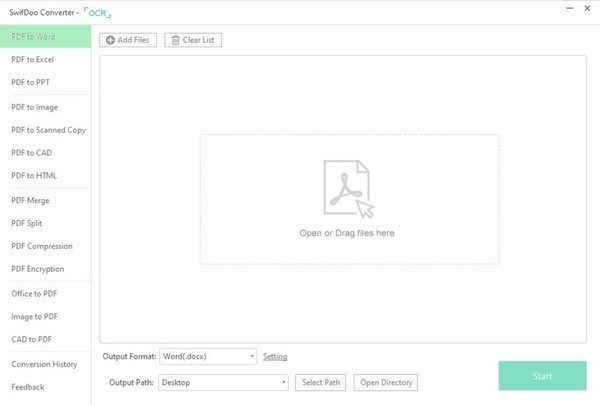This screenshot has width=600, height=405.
Task: Choose CAD to PDF
Action: point(46,339)
